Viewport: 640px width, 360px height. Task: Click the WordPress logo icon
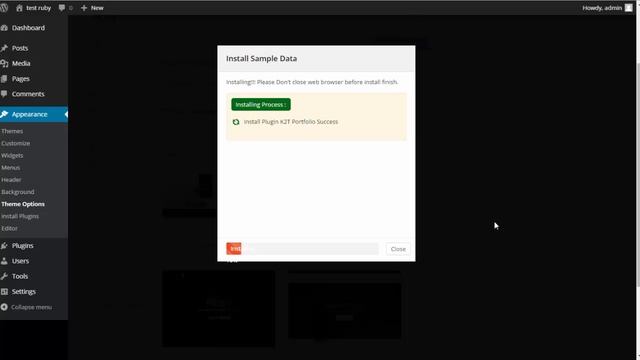pyautogui.click(x=4, y=8)
